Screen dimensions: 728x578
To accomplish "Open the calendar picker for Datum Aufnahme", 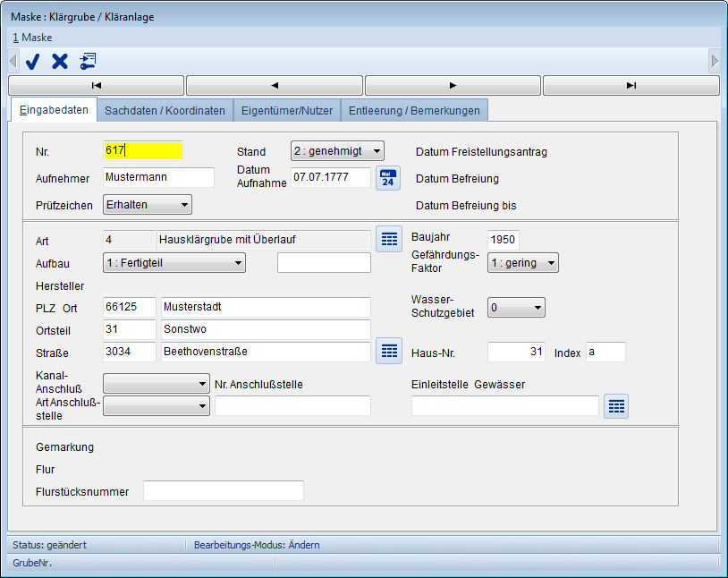I will pyautogui.click(x=387, y=178).
